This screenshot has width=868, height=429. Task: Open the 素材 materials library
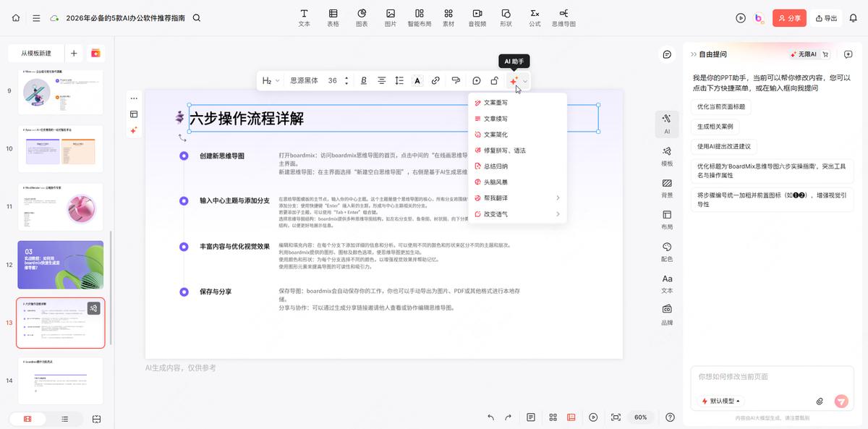click(x=448, y=18)
